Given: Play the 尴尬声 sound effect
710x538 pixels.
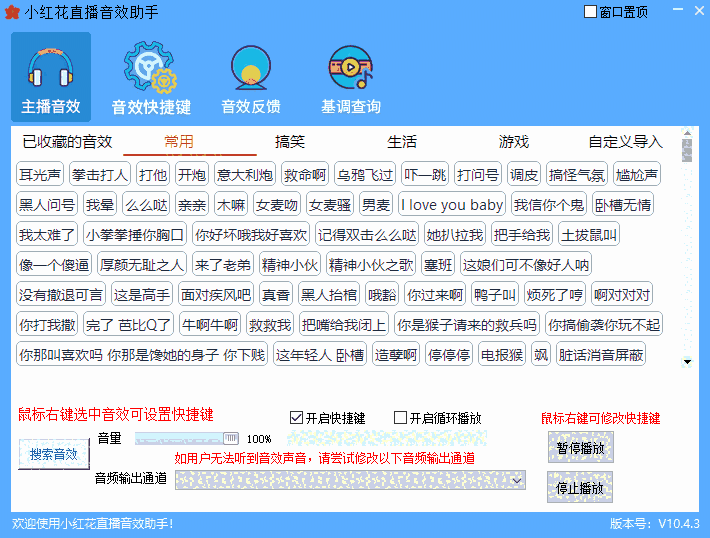Looking at the screenshot, I should (x=637, y=174).
